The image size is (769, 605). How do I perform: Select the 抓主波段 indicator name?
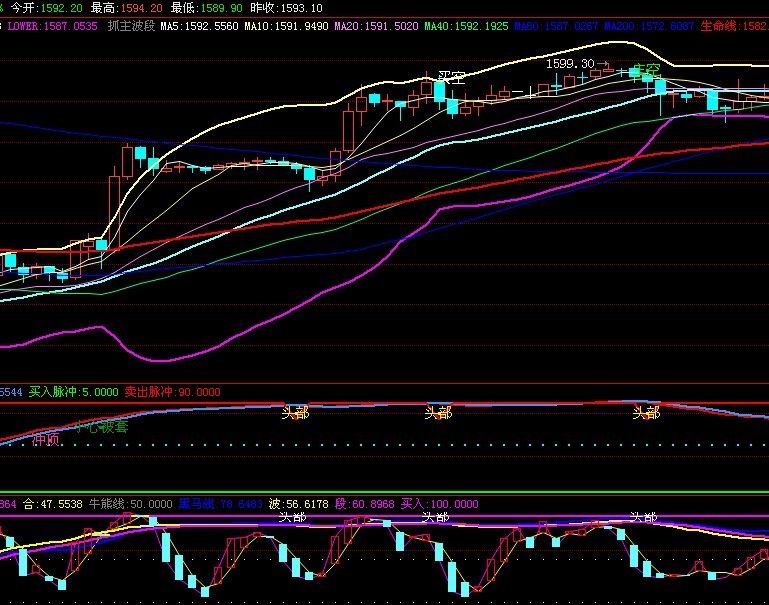pyautogui.click(x=131, y=26)
